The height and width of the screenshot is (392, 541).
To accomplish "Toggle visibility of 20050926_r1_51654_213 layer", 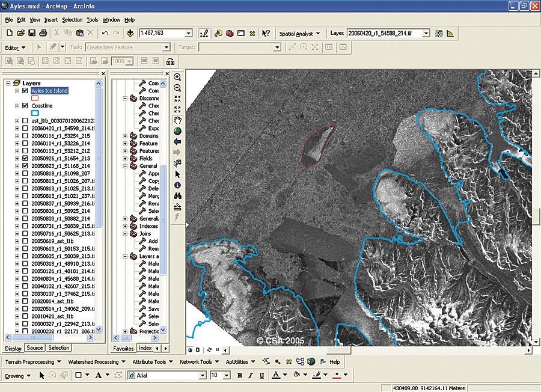I will point(25,158).
